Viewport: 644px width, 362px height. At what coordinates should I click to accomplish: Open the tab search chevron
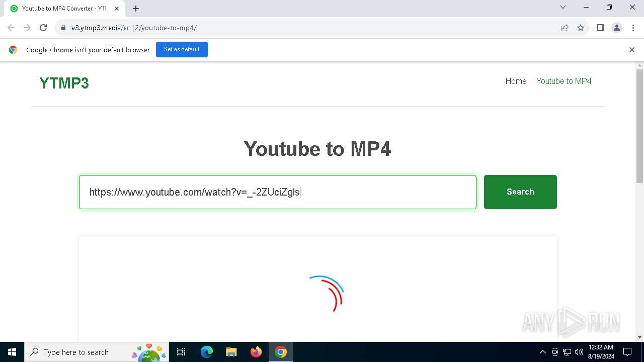[563, 7]
